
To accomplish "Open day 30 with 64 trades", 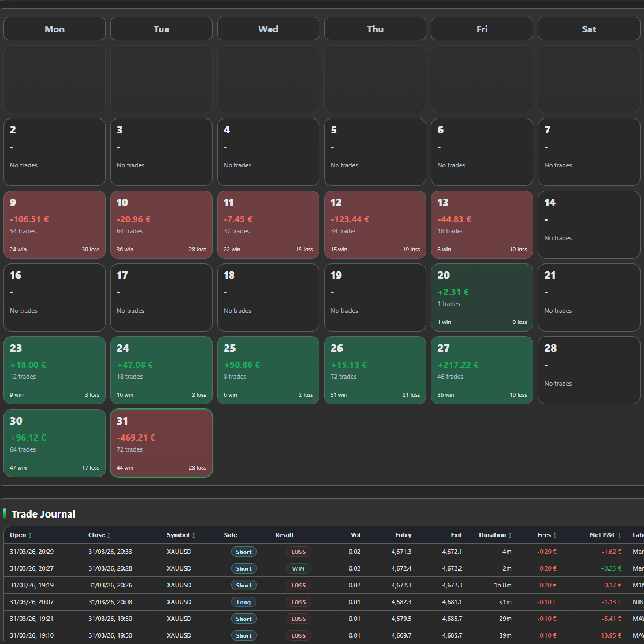I will tap(54, 443).
